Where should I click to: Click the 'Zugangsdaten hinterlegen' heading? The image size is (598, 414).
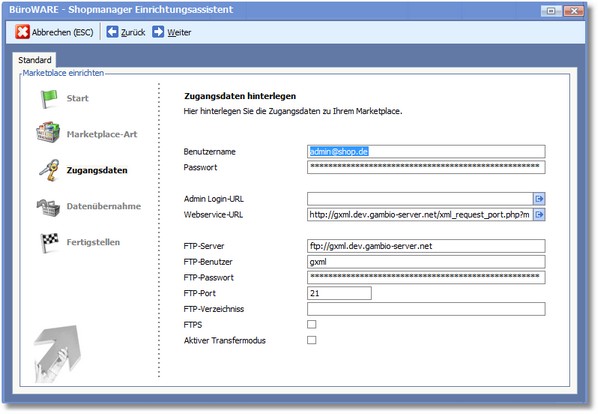(240, 96)
